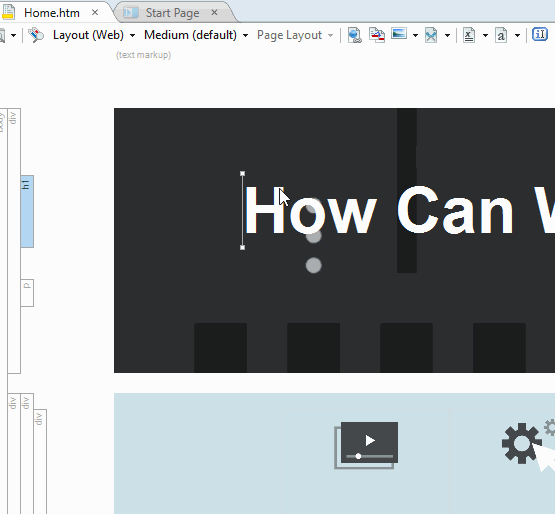Select the h1 structure bar
The width and height of the screenshot is (555, 514).
coord(27,211)
